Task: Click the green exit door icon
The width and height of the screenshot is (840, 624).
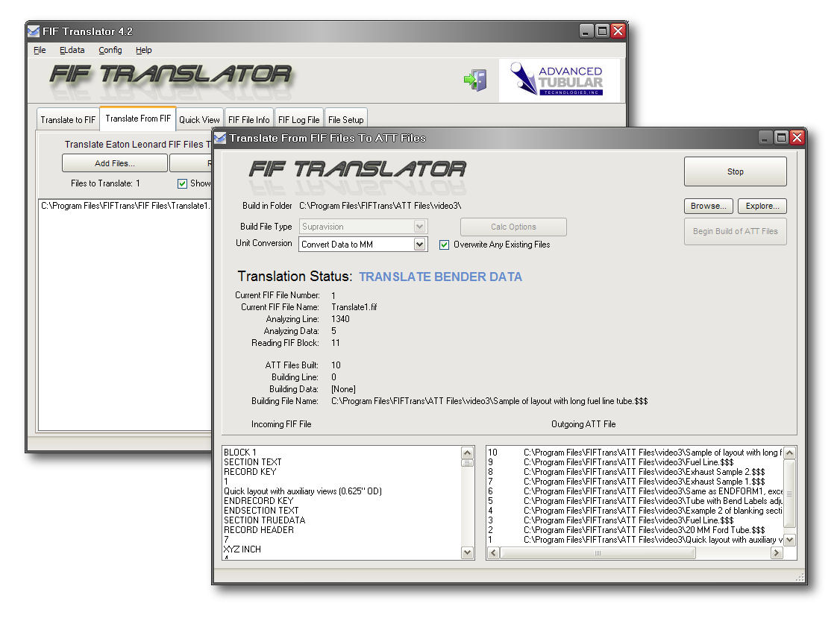Action: 475,80
